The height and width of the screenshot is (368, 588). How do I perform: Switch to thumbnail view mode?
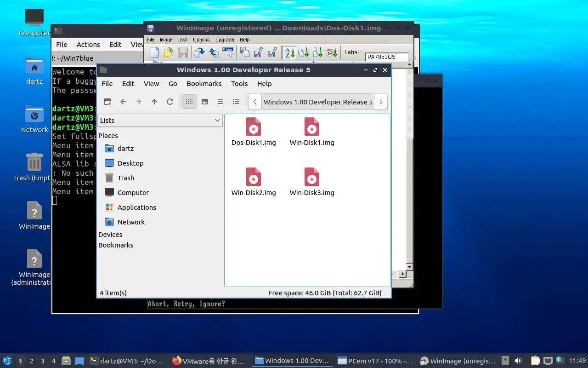tap(205, 102)
